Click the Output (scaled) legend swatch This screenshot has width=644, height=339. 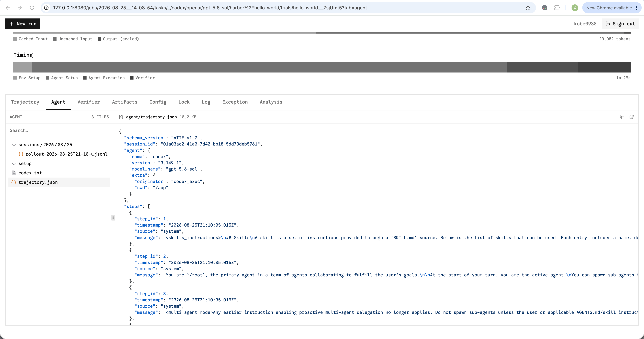click(x=99, y=39)
